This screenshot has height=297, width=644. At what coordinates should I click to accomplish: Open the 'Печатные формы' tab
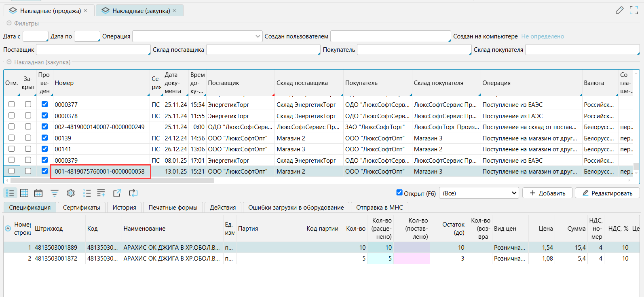[x=173, y=208]
